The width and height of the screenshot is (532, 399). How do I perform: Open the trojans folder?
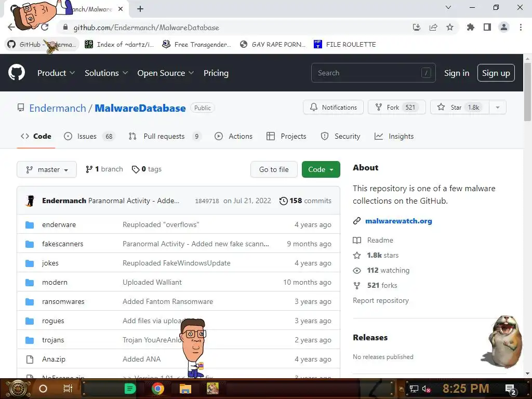53,340
